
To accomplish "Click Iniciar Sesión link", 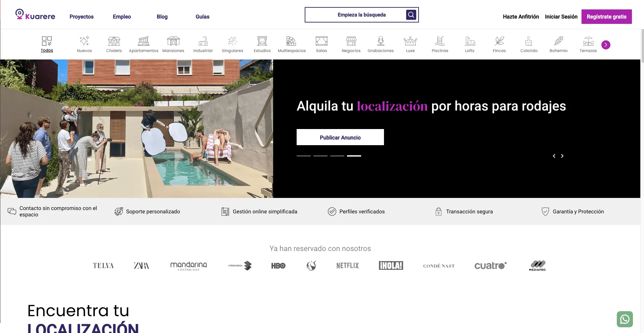I will point(561,16).
